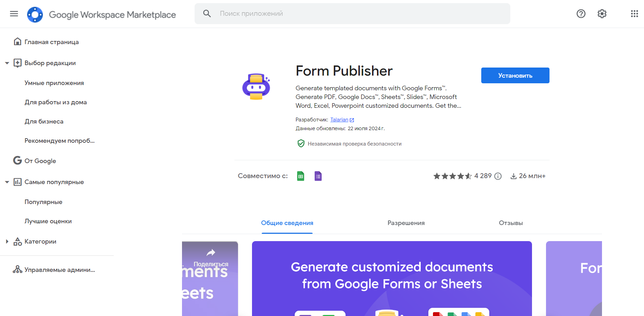This screenshot has width=644, height=316.
Task: Open the Google apps grid
Action: pyautogui.click(x=635, y=14)
